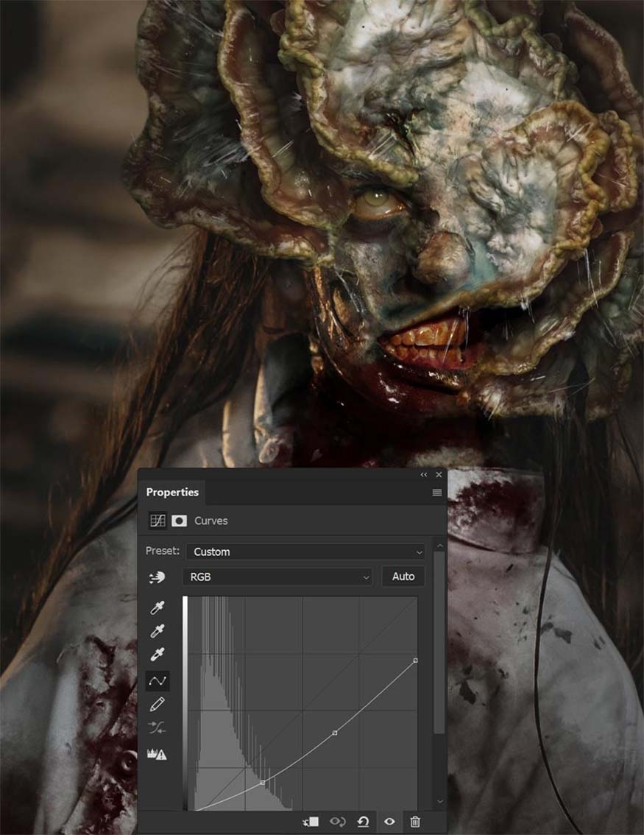The width and height of the screenshot is (644, 835).
Task: Click the scrollbar down arrow in the Properties panel
Action: pos(439,801)
